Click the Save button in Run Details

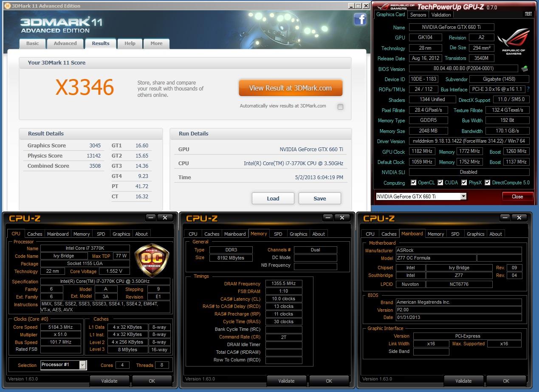pyautogui.click(x=320, y=198)
